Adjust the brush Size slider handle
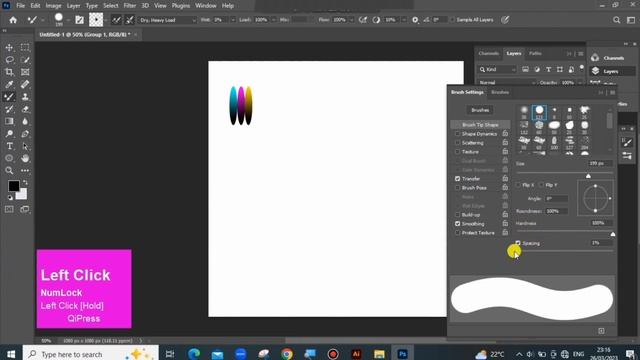The width and height of the screenshot is (640, 360). 588,176
